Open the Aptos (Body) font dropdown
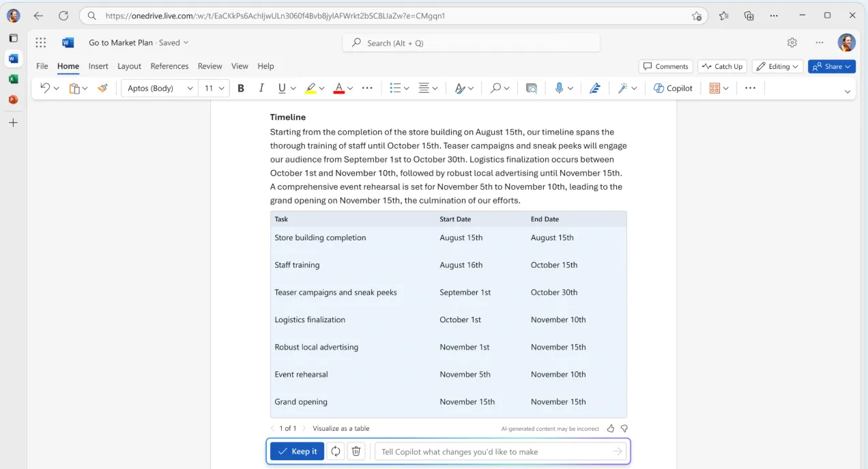This screenshot has width=868, height=469. 160,88
